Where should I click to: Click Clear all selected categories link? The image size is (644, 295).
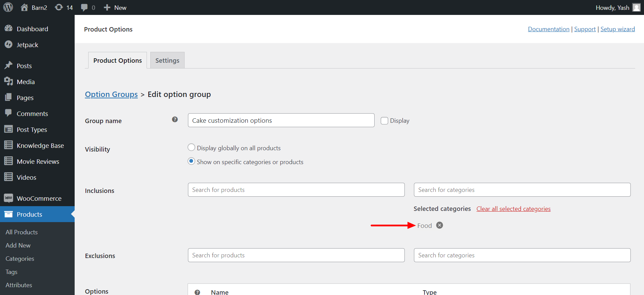tap(513, 209)
